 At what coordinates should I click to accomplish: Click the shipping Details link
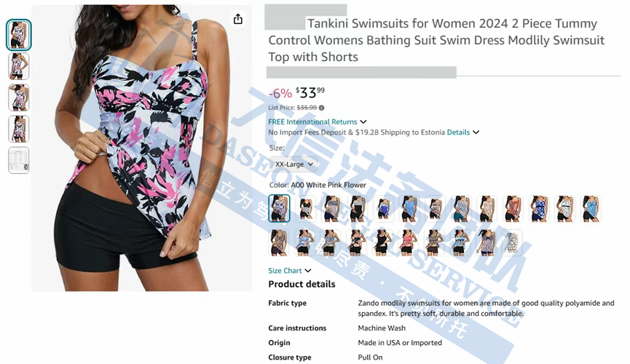click(458, 132)
